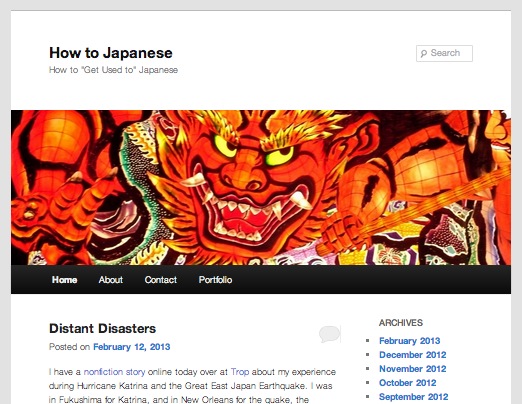Click the ARCHIVES sidebar heading

click(x=401, y=323)
